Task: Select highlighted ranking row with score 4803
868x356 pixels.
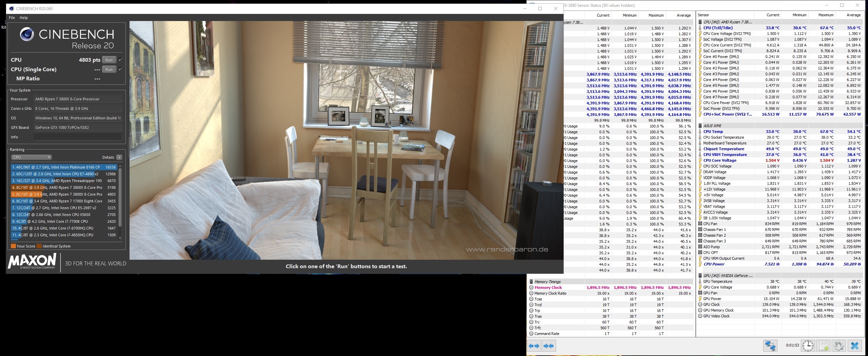Action: [64, 194]
